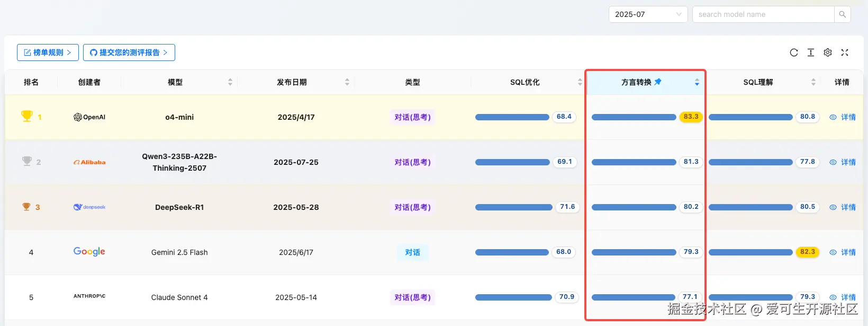Open 详情 for DeepSeek-R1

click(x=843, y=207)
